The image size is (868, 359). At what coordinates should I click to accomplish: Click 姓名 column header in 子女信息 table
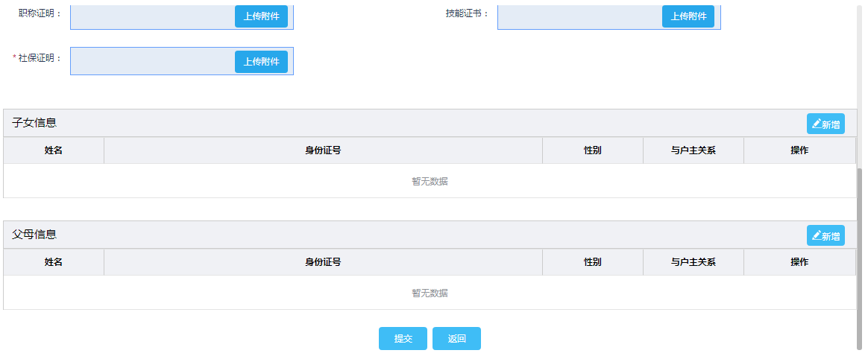(54, 150)
